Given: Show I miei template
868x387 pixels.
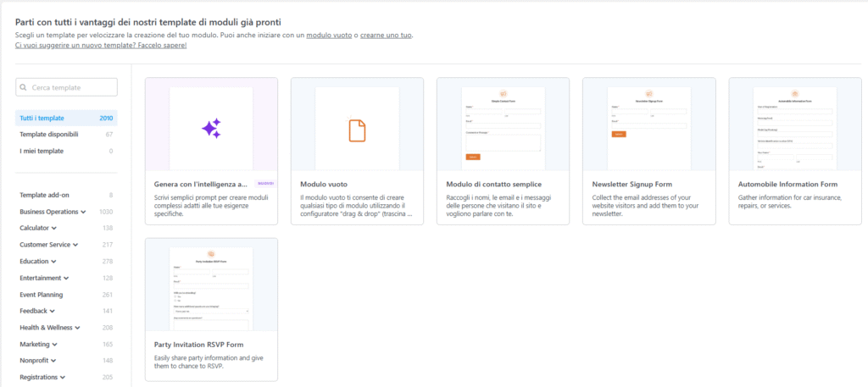Looking at the screenshot, I should 42,152.
